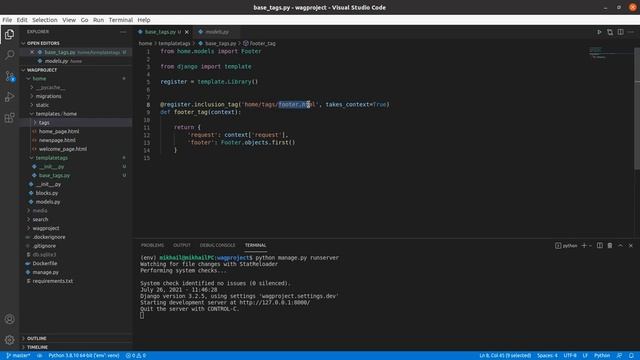Viewport: 640px width, 360px height.
Task: Open notifications bell in status bar
Action: (x=631, y=356)
